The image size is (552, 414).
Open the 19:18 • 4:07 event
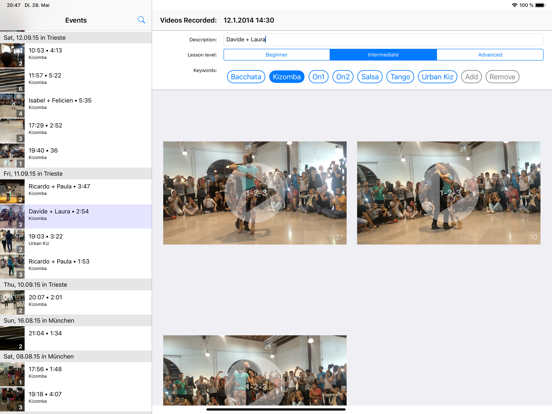(x=76, y=399)
